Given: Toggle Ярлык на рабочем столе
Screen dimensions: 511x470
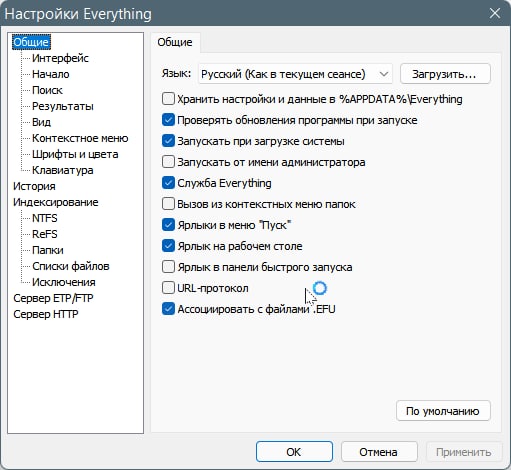Looking at the screenshot, I should pyautogui.click(x=168, y=246).
